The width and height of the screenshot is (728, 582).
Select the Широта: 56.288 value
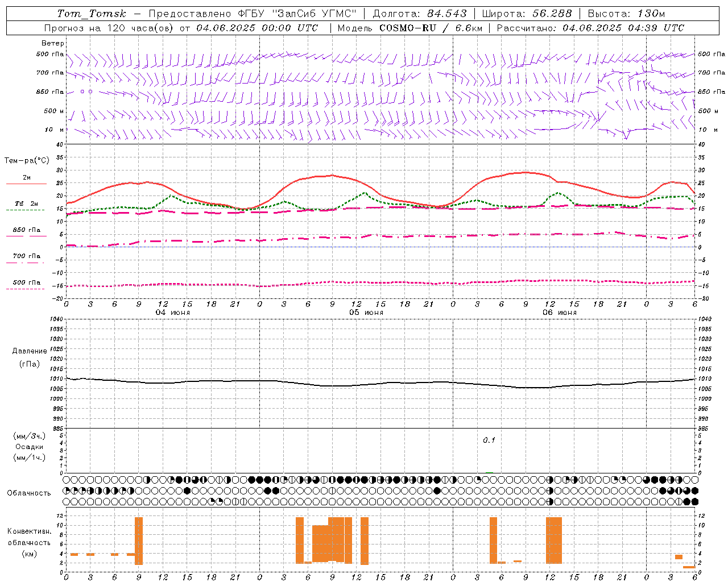[x=527, y=14]
